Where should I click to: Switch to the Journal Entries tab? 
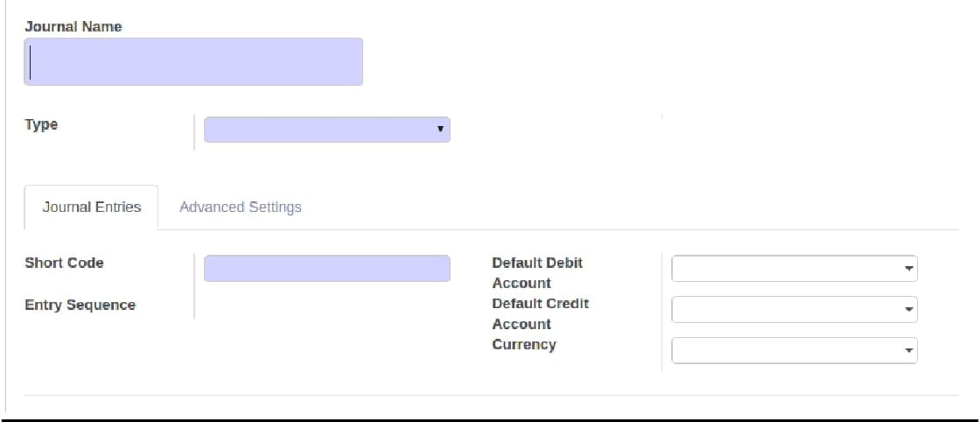coord(92,207)
